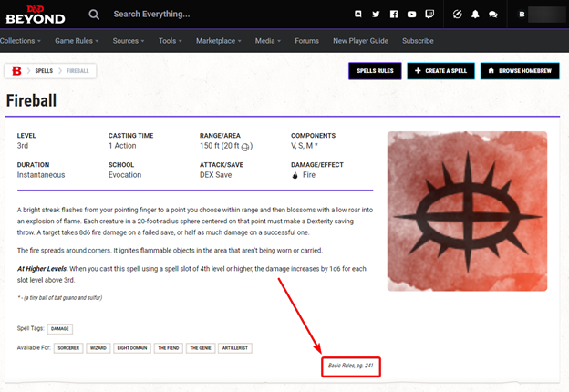
Task: Go to SPELLS breadcrumb
Action: (x=44, y=71)
